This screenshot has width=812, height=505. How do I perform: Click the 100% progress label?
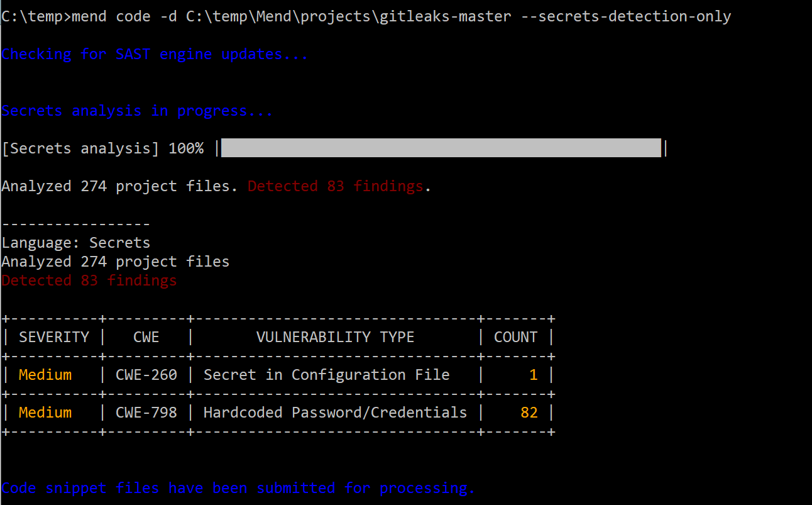pyautogui.click(x=186, y=149)
